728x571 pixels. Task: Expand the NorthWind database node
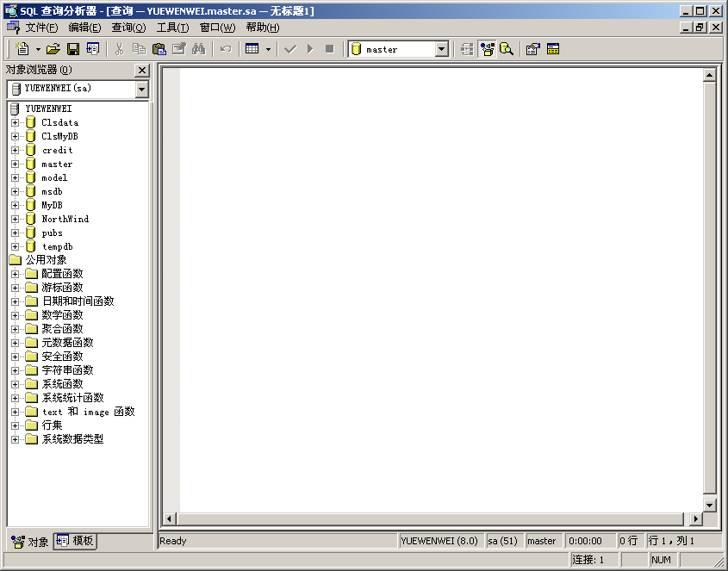pos(16,219)
